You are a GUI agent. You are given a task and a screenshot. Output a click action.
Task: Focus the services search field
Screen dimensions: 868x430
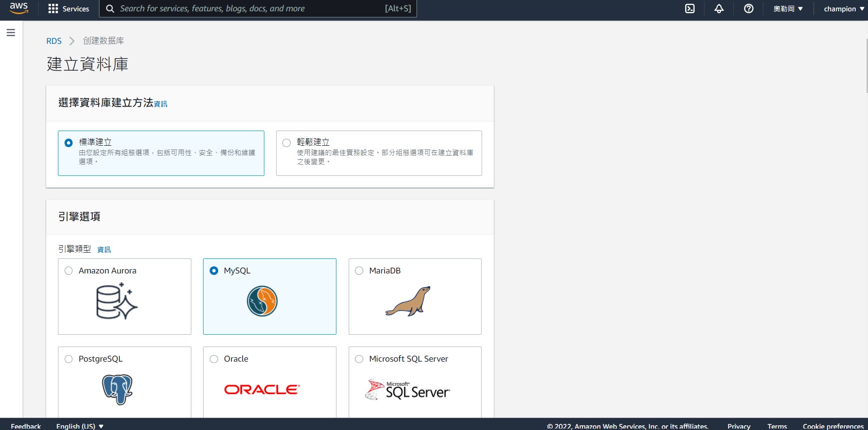coord(258,8)
